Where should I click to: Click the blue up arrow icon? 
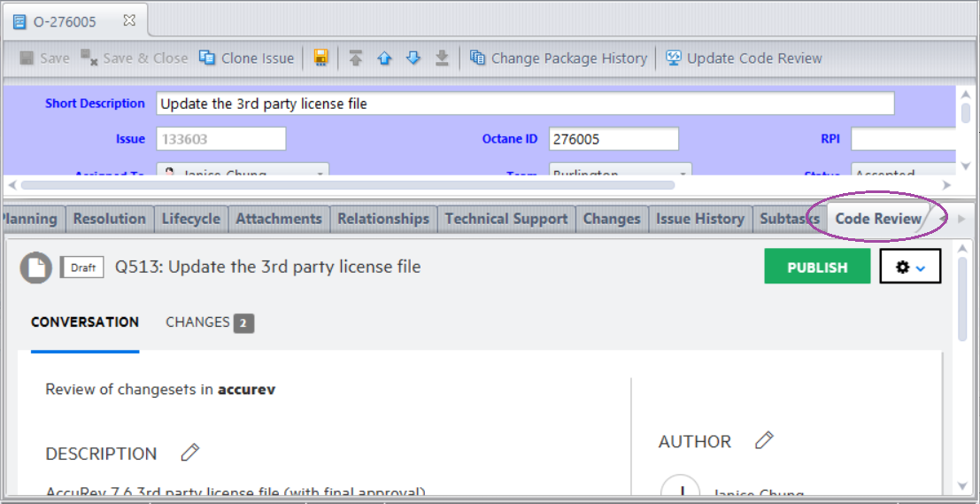click(384, 58)
